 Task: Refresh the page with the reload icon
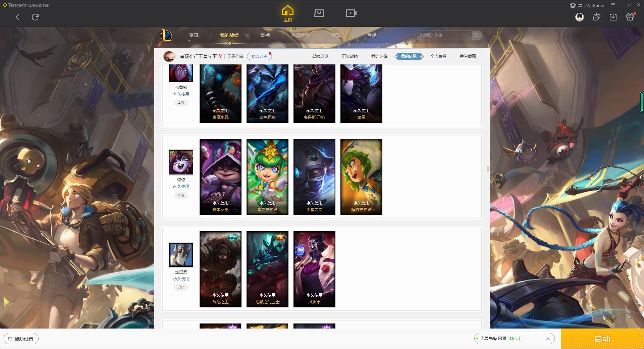pyautogui.click(x=35, y=17)
